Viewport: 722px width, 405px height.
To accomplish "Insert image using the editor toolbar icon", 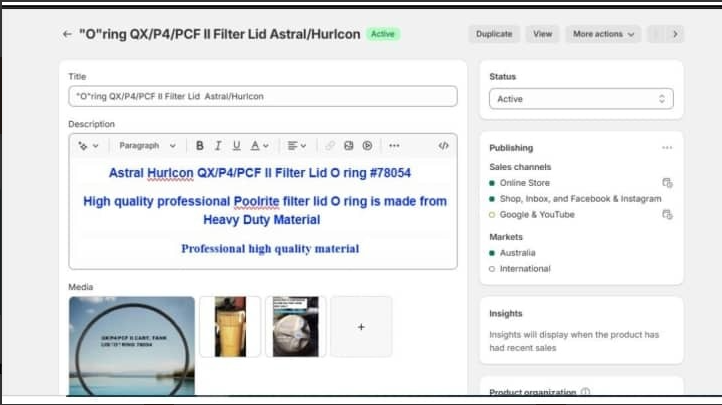I will [x=349, y=146].
